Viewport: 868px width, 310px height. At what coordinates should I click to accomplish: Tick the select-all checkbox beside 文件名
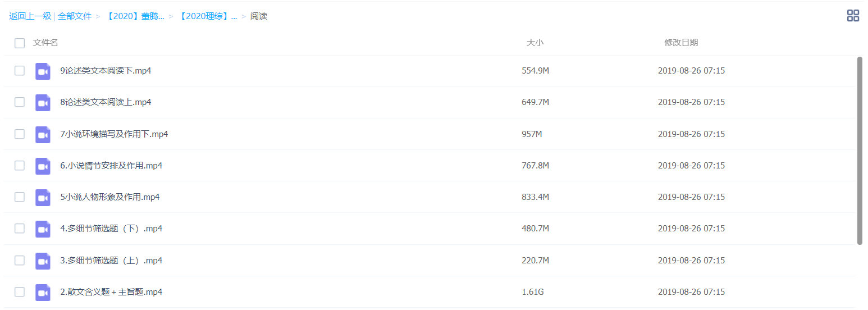click(x=20, y=43)
